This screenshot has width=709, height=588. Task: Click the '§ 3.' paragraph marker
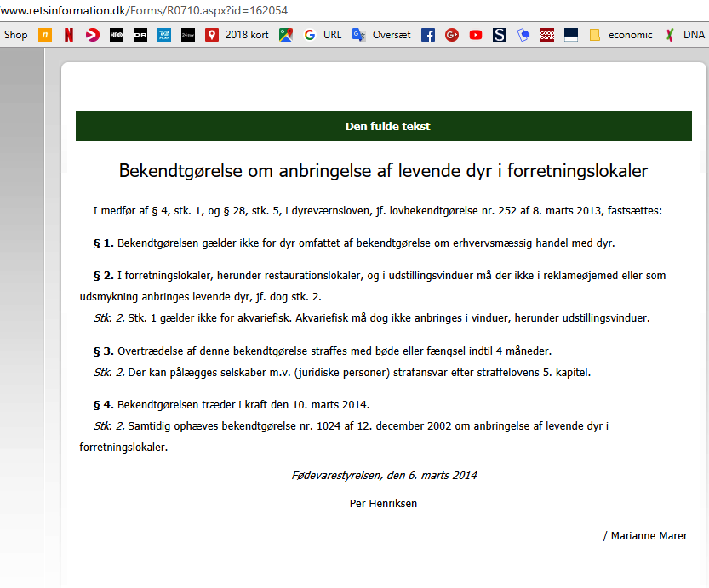coord(103,351)
